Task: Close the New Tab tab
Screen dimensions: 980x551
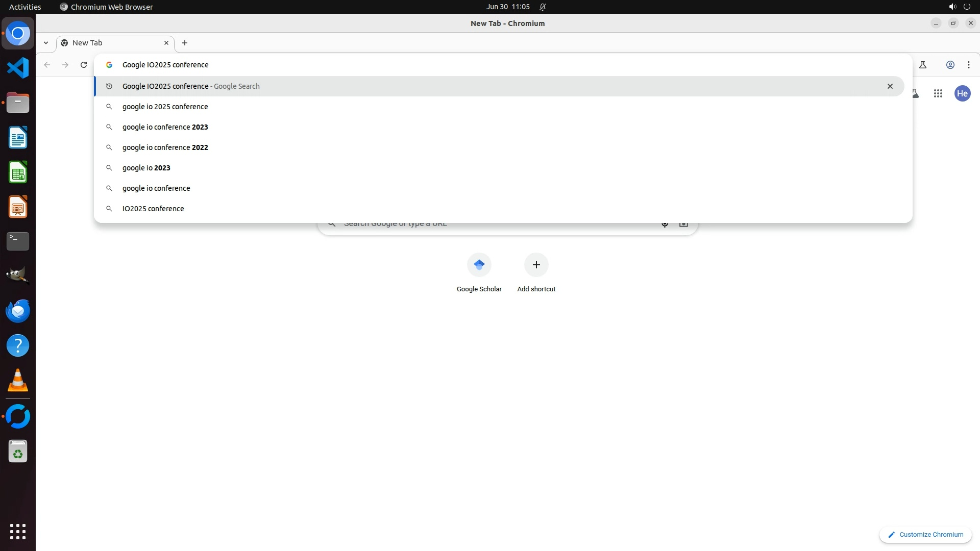Action: coord(166,43)
